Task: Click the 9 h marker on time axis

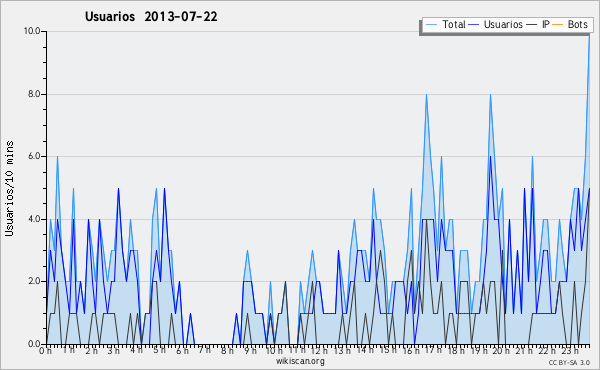Action: (250, 350)
